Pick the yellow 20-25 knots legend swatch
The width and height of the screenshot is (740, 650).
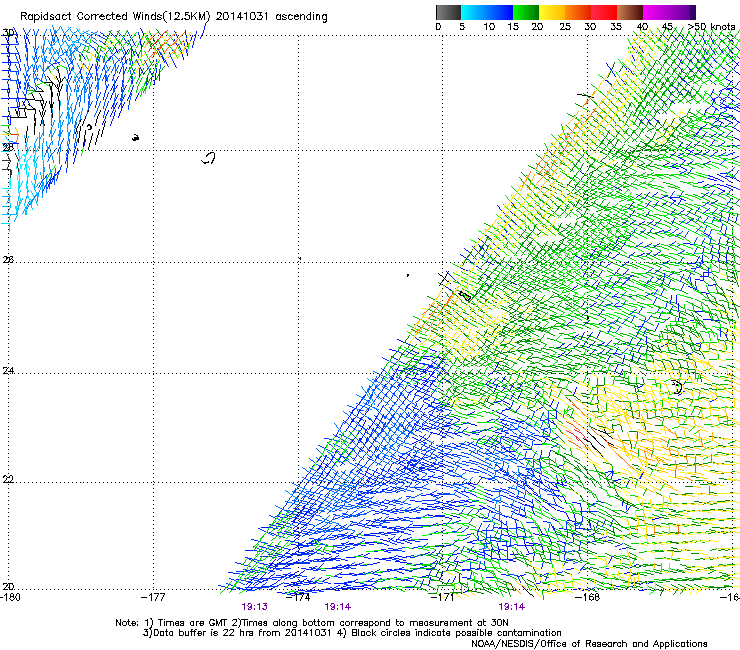552,12
